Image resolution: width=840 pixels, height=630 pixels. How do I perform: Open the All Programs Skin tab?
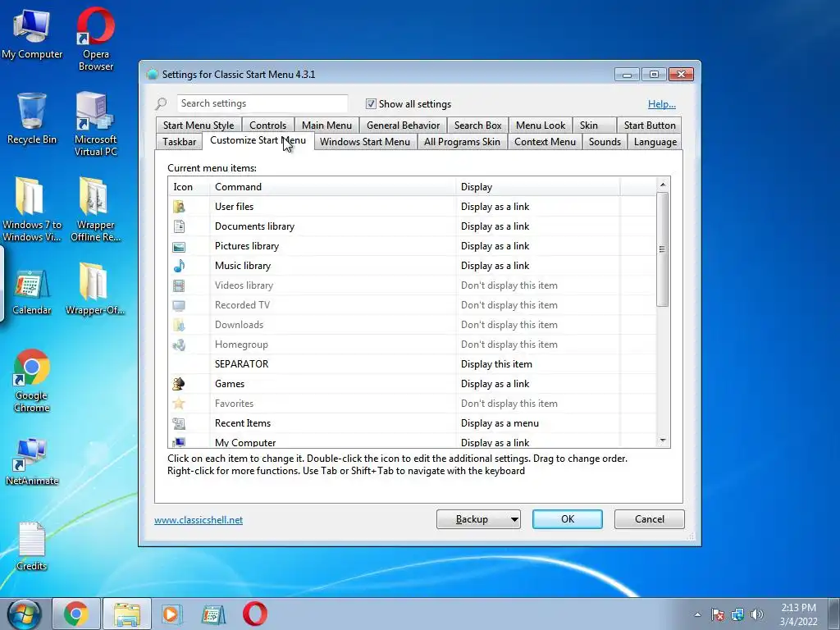pyautogui.click(x=462, y=142)
